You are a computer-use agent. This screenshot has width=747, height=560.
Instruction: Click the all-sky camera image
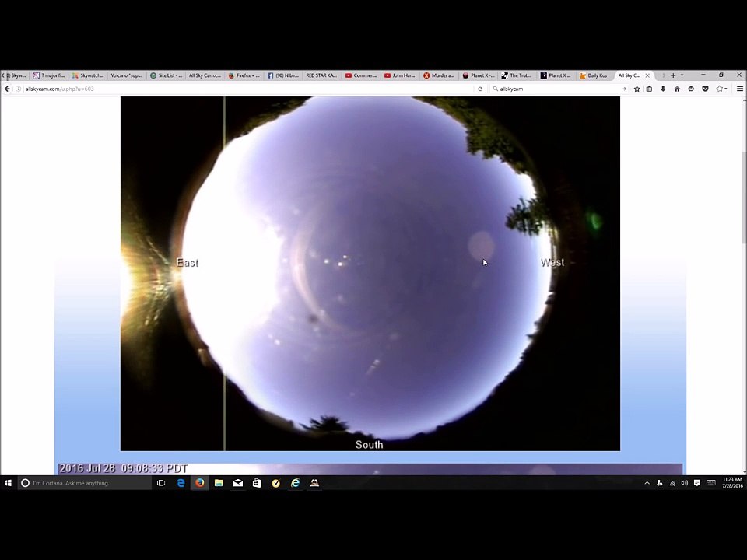click(x=370, y=274)
